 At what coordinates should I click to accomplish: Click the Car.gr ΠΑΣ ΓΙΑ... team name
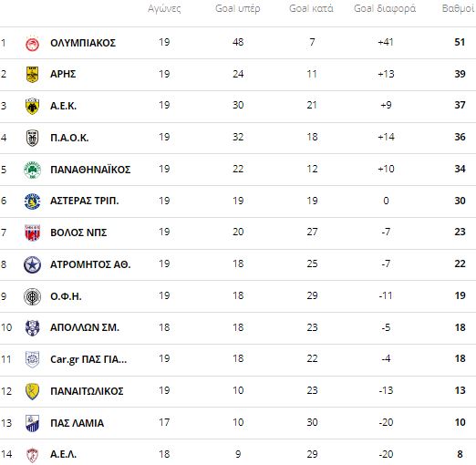[88, 360]
